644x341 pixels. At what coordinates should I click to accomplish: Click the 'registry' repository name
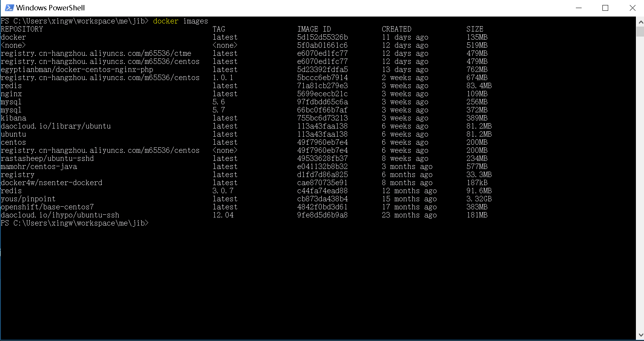click(18, 175)
